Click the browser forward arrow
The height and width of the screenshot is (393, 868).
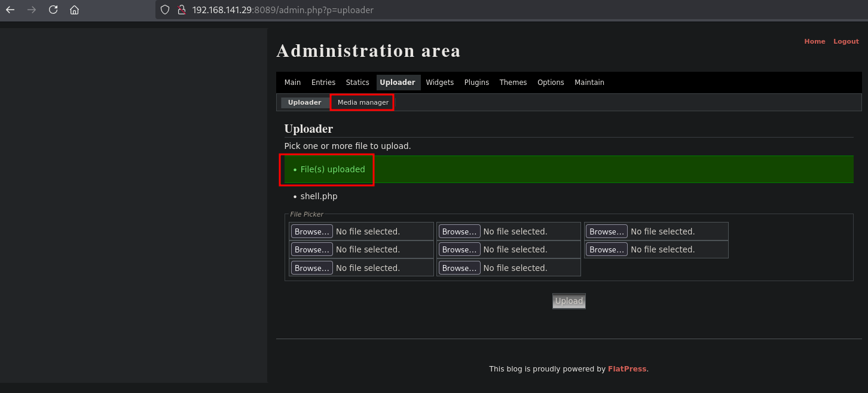32,10
